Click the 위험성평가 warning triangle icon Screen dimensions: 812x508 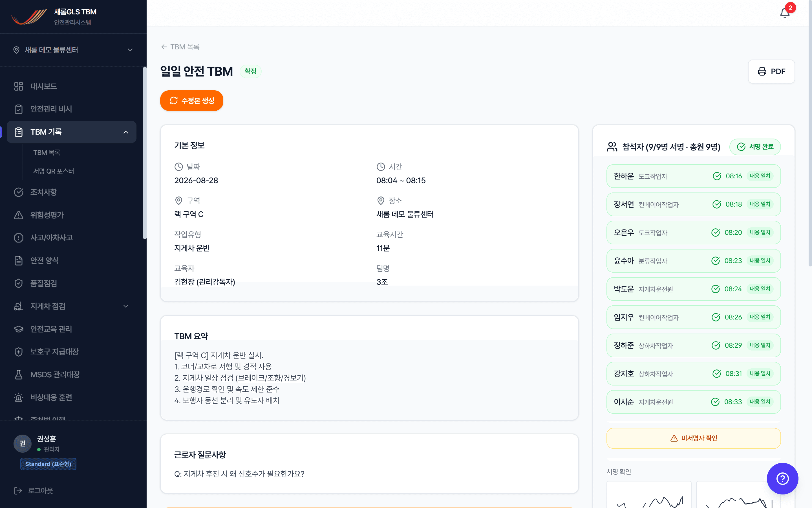[18, 215]
